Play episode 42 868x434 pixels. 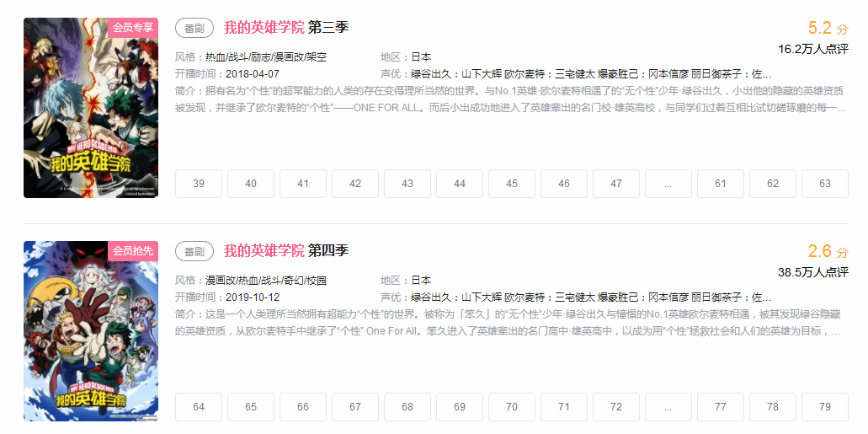tap(355, 184)
